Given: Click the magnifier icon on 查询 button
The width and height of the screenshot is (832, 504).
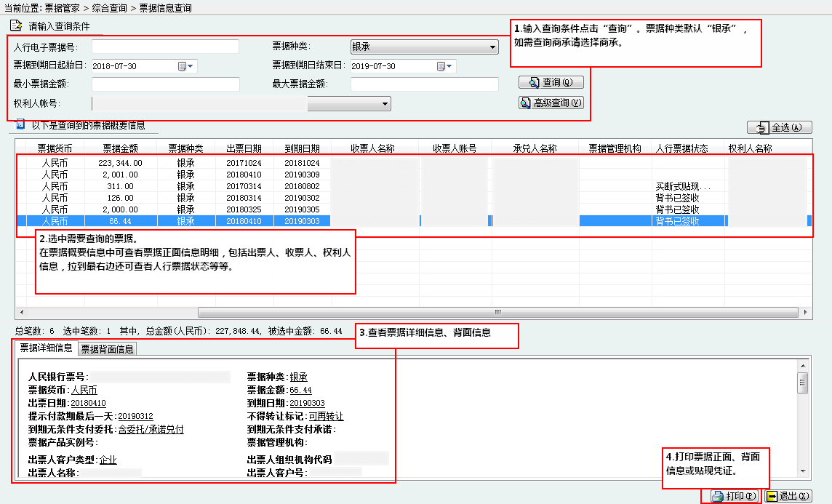Looking at the screenshot, I should (534, 82).
